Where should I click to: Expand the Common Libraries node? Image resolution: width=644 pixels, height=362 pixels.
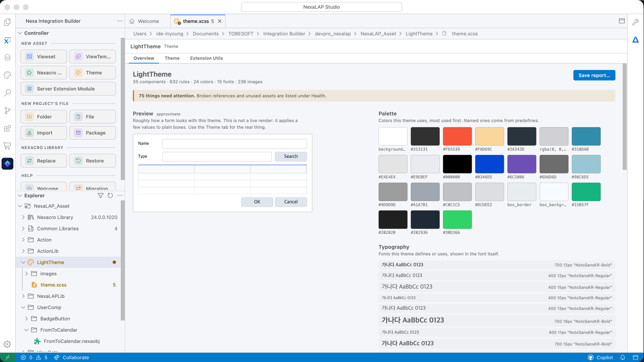[23, 228]
